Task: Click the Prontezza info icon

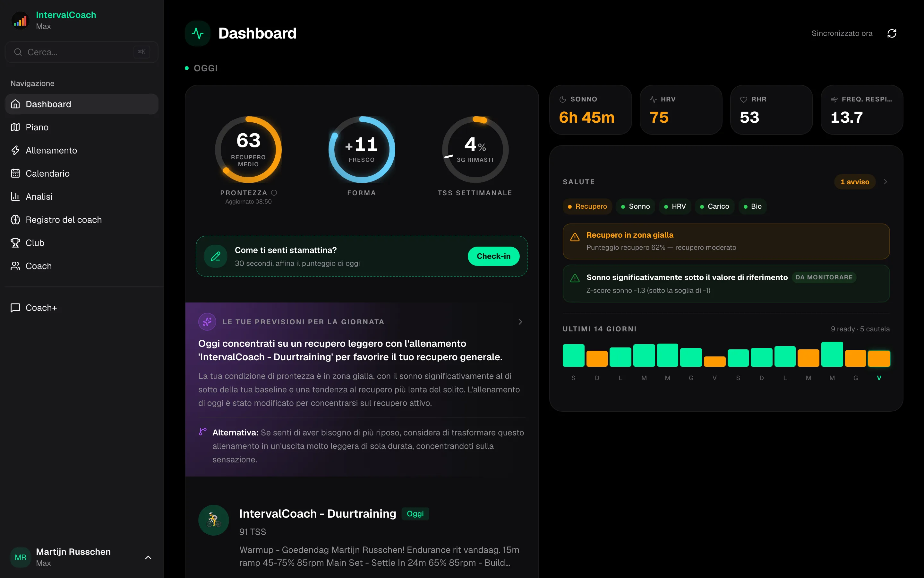Action: click(274, 193)
